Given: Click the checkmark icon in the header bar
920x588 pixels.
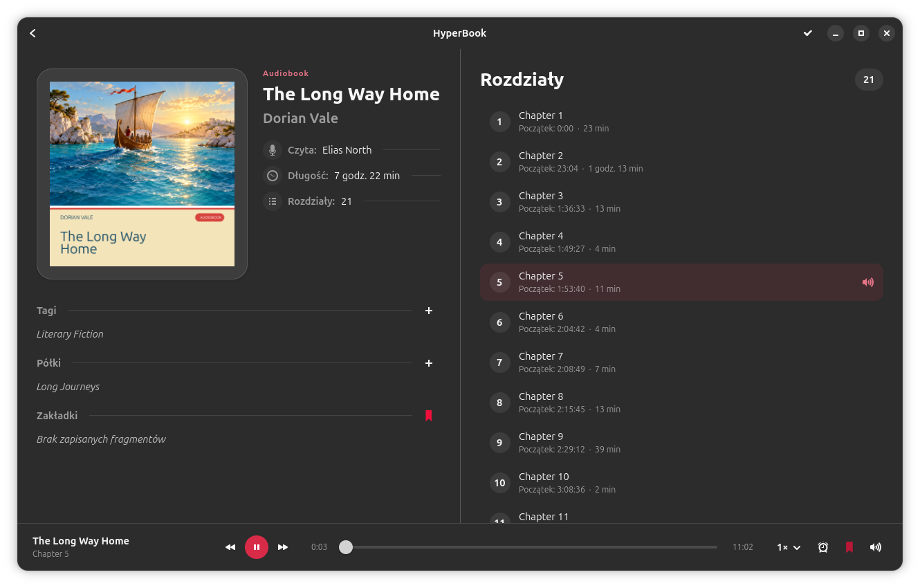Looking at the screenshot, I should [807, 33].
